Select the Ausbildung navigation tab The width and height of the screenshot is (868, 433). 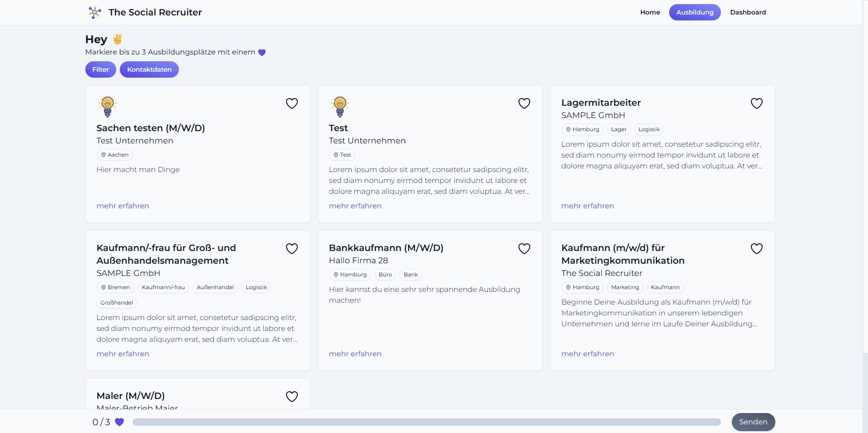(x=695, y=12)
